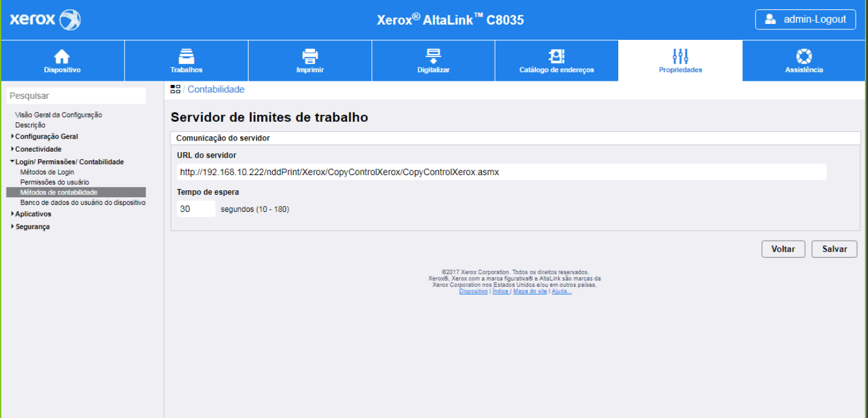Screen dimensions: 868x418
Task: Open the Trabalhos tray icon
Action: tap(186, 56)
